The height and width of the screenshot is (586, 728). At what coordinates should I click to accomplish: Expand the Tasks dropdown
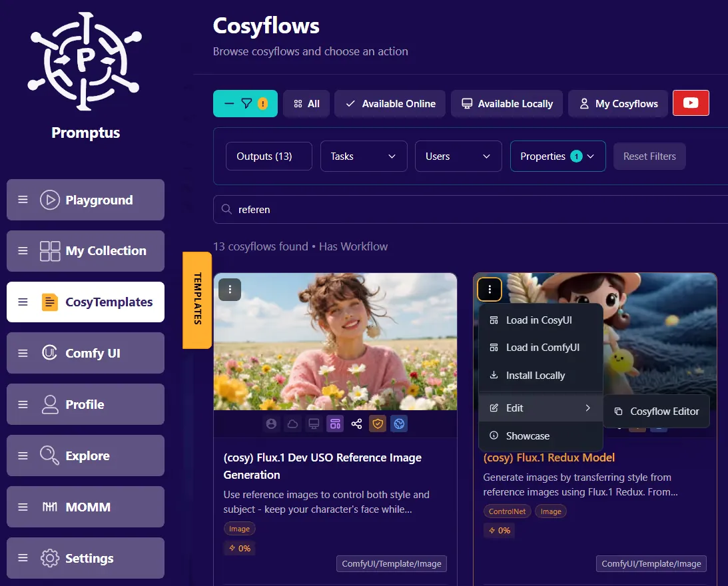coord(364,156)
